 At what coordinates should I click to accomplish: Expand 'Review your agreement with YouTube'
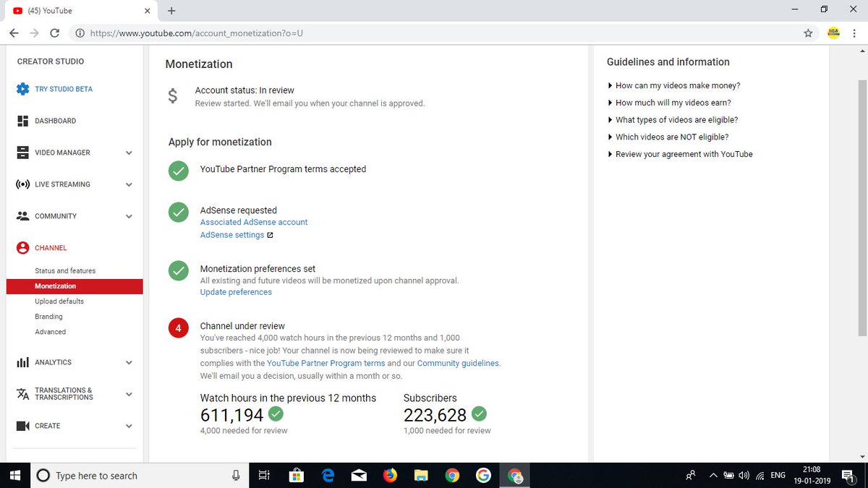pos(680,154)
